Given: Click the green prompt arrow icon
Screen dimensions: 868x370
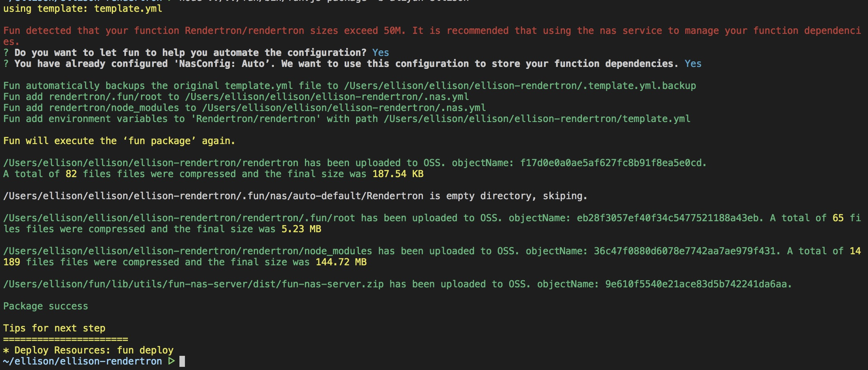Looking at the screenshot, I should coord(171,361).
